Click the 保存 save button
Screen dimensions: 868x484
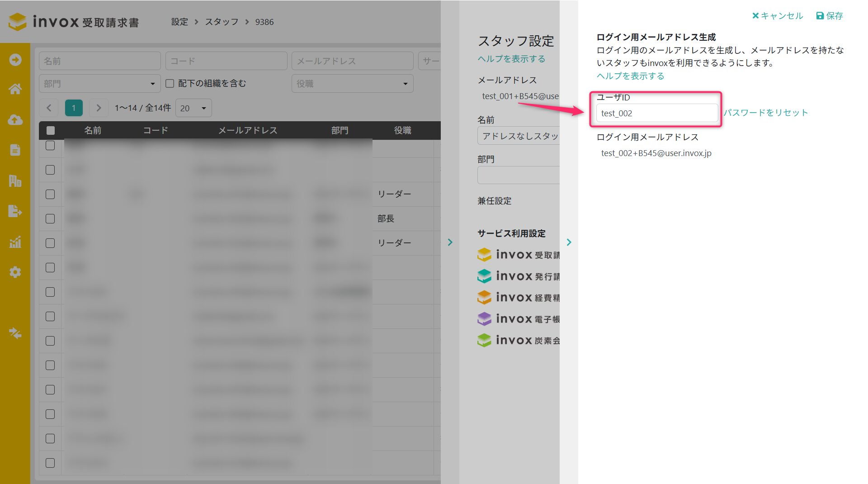coord(830,16)
